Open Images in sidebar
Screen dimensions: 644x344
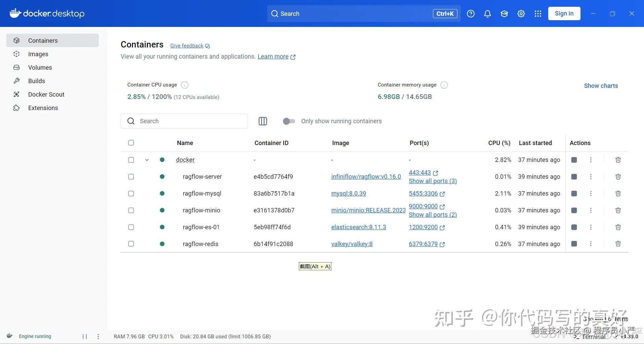pyautogui.click(x=52, y=54)
